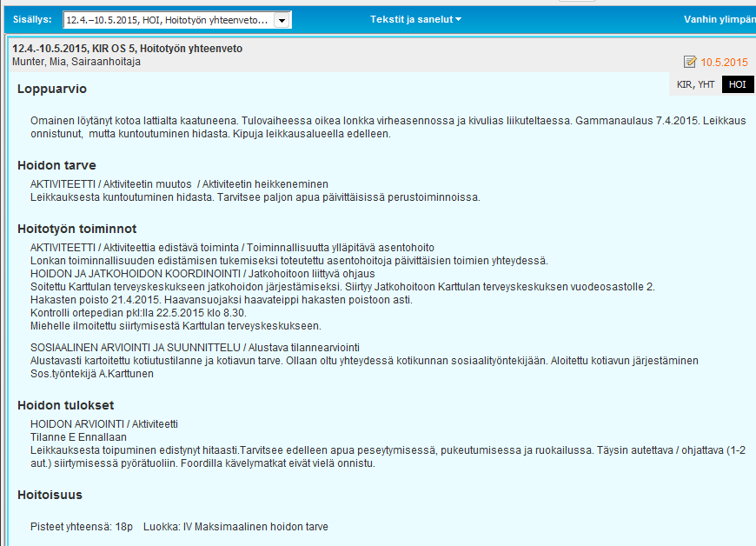Click the Loppuarvio heading
756x546 pixels.
click(x=52, y=89)
